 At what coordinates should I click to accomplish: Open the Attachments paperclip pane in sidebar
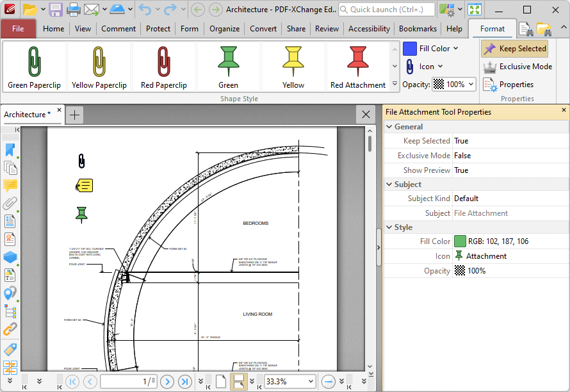tap(10, 203)
